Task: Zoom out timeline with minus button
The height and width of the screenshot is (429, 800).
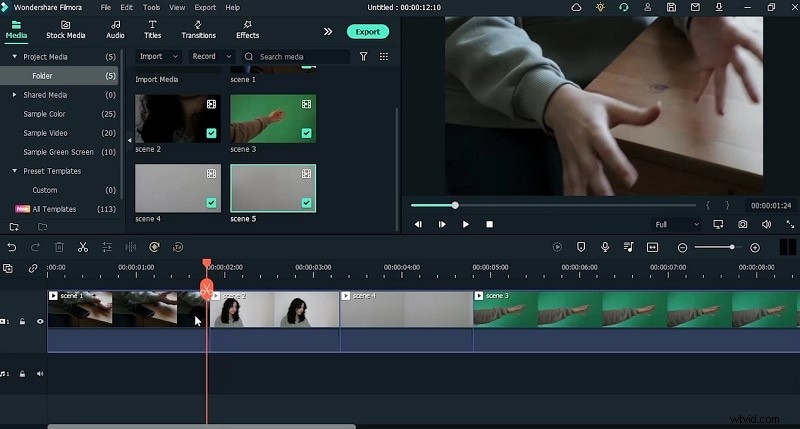Action: 682,248
